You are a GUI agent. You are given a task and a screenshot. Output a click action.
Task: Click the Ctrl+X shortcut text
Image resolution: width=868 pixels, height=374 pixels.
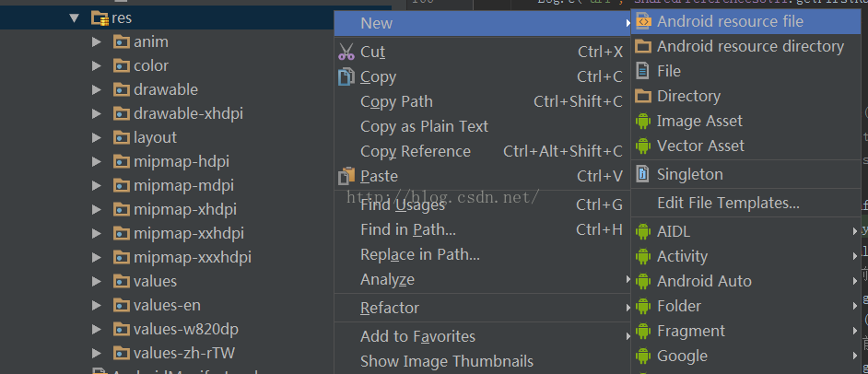click(x=600, y=52)
